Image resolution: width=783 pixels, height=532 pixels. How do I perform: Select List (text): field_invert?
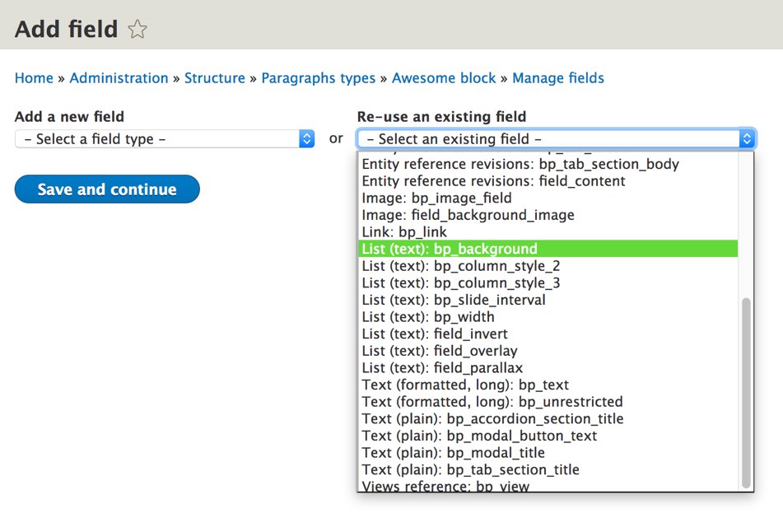(x=548, y=334)
